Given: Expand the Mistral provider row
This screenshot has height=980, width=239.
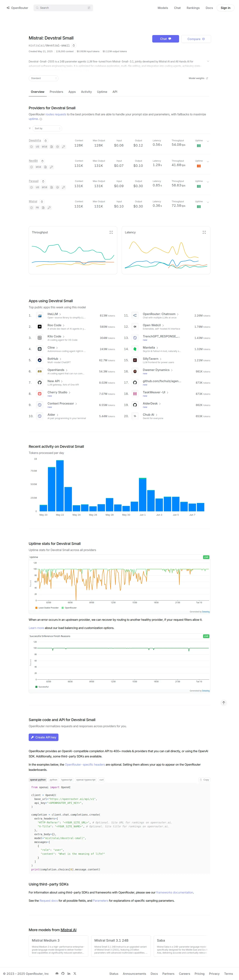Looking at the screenshot, I should coord(208,202).
